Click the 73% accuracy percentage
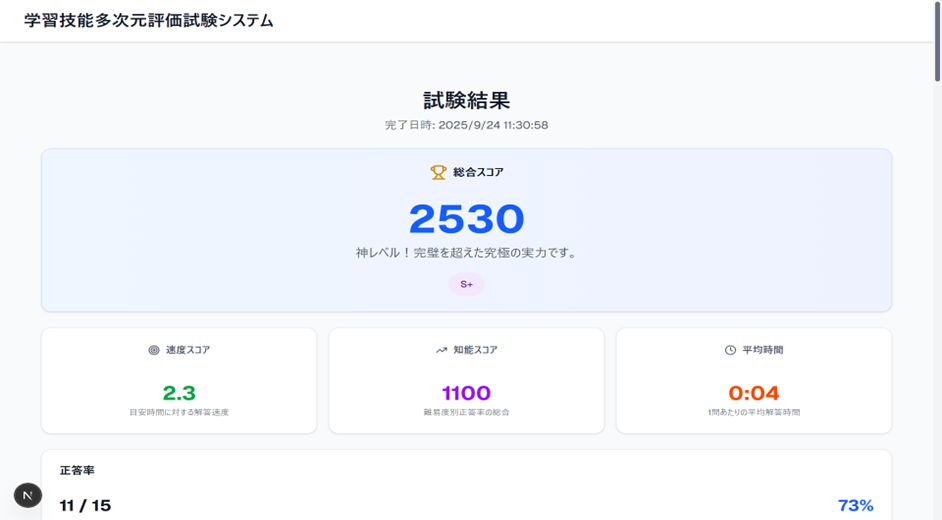 tap(855, 505)
